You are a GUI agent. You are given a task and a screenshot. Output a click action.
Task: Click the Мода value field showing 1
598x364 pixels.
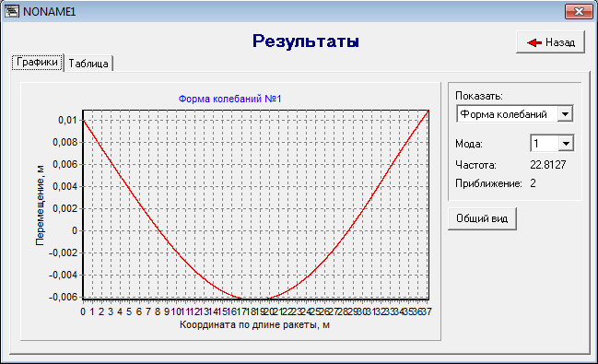[x=545, y=144]
